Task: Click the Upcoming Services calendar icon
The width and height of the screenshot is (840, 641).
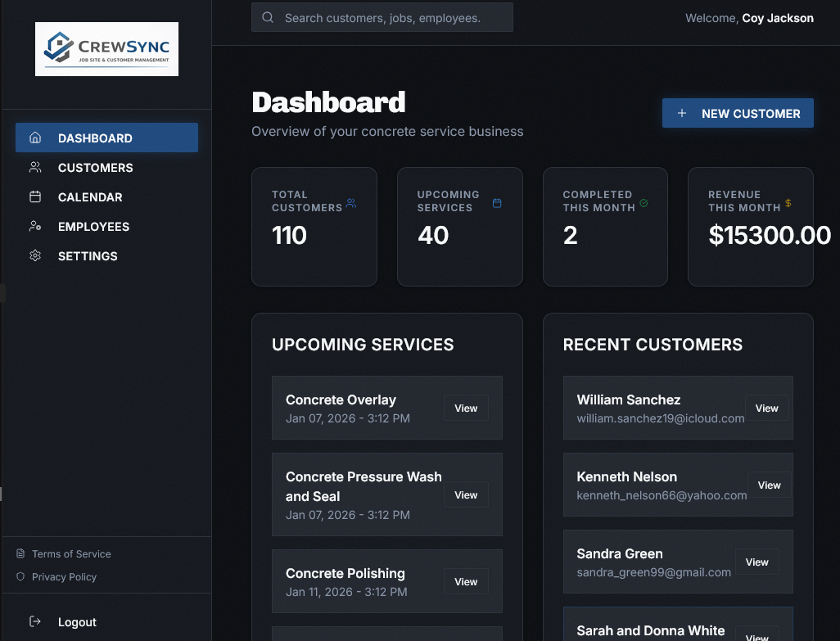Action: (x=497, y=201)
